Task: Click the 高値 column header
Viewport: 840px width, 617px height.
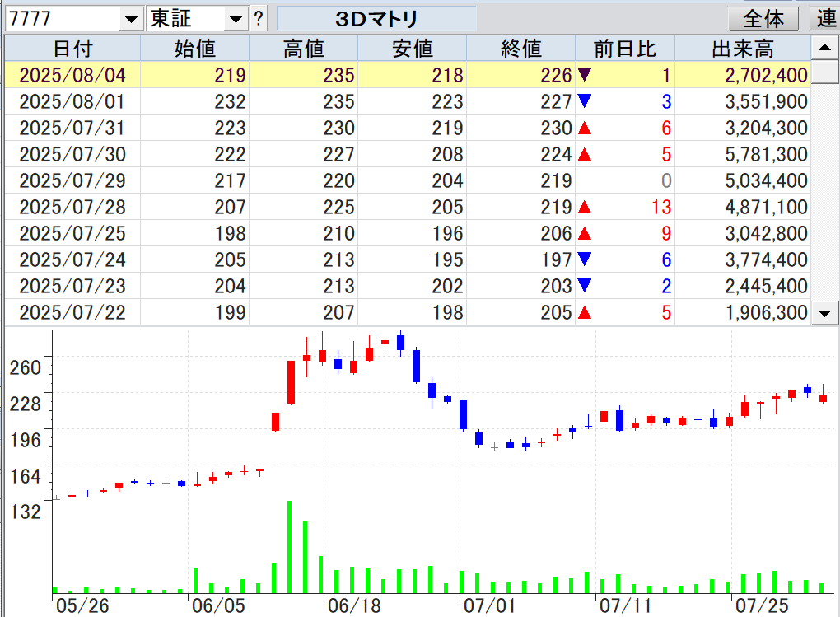Action: click(x=304, y=49)
